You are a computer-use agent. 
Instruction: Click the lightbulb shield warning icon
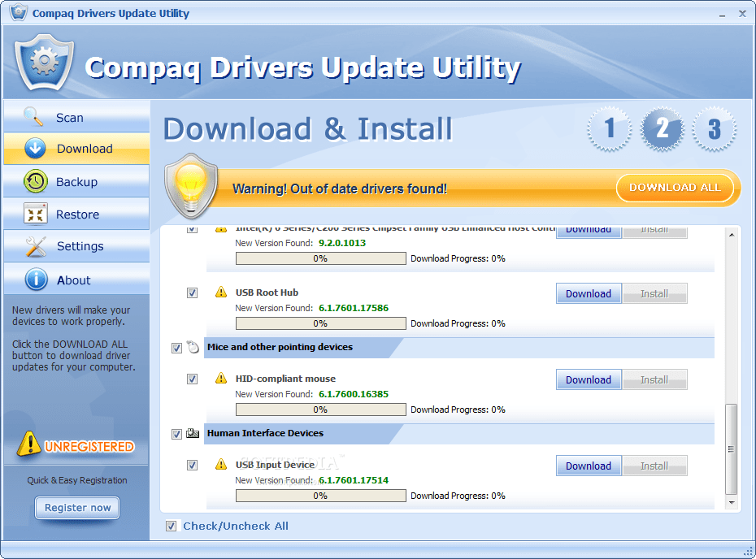point(191,187)
